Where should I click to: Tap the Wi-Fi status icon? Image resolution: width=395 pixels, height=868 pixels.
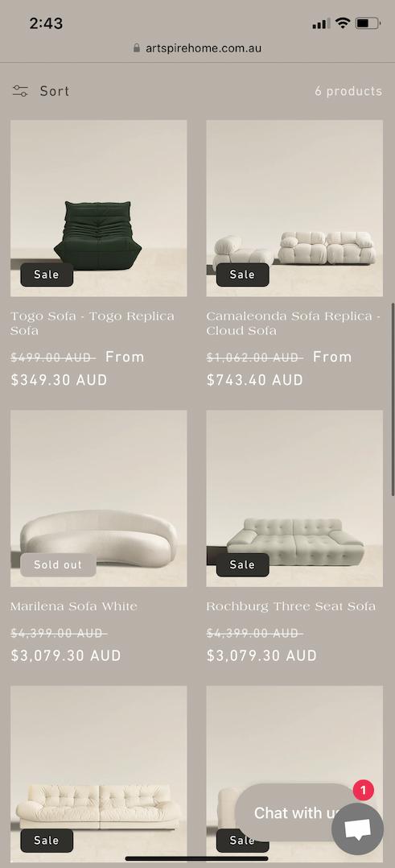click(343, 23)
